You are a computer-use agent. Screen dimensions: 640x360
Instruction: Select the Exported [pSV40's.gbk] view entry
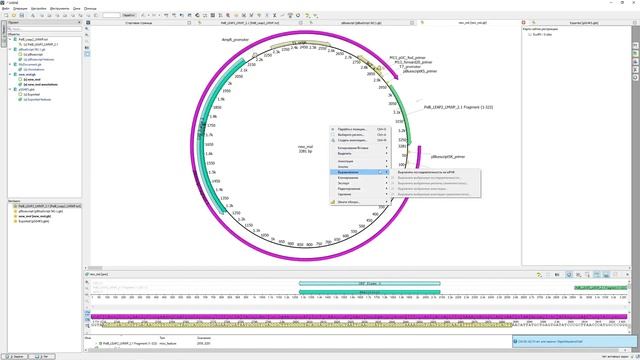coord(34,221)
